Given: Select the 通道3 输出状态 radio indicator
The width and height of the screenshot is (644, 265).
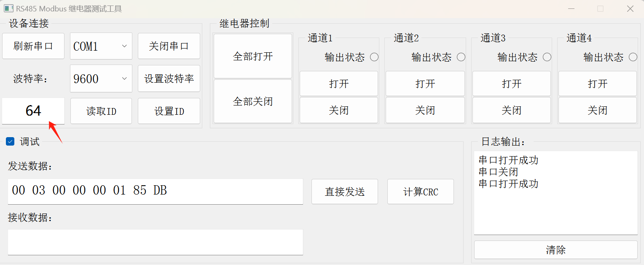Looking at the screenshot, I should point(547,57).
